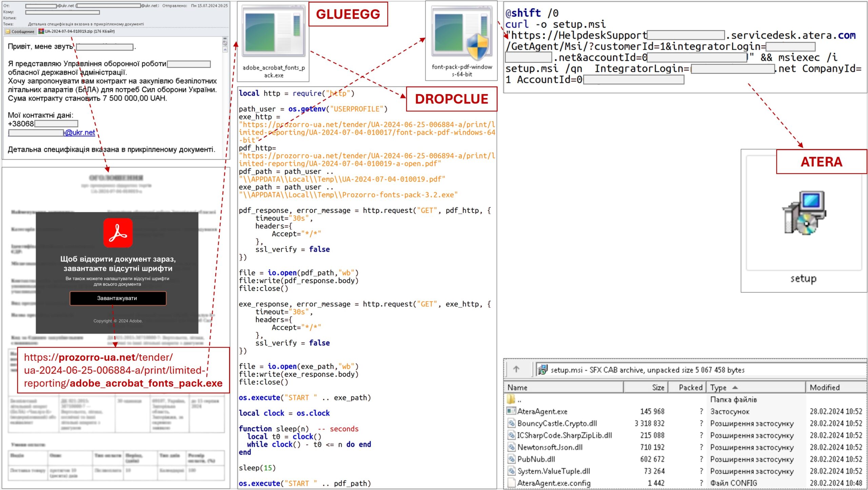Select AteraAgent.exe in the archive list
The width and height of the screenshot is (868, 490).
click(542, 412)
